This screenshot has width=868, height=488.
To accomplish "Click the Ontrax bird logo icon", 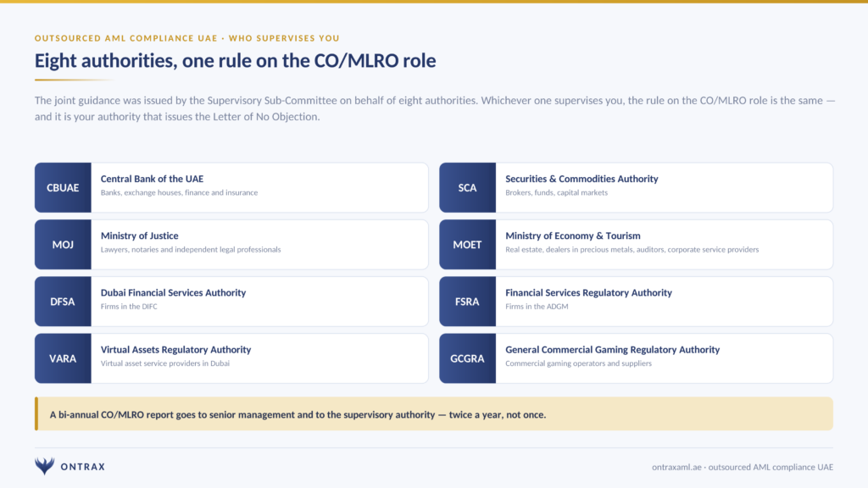I will tap(44, 466).
